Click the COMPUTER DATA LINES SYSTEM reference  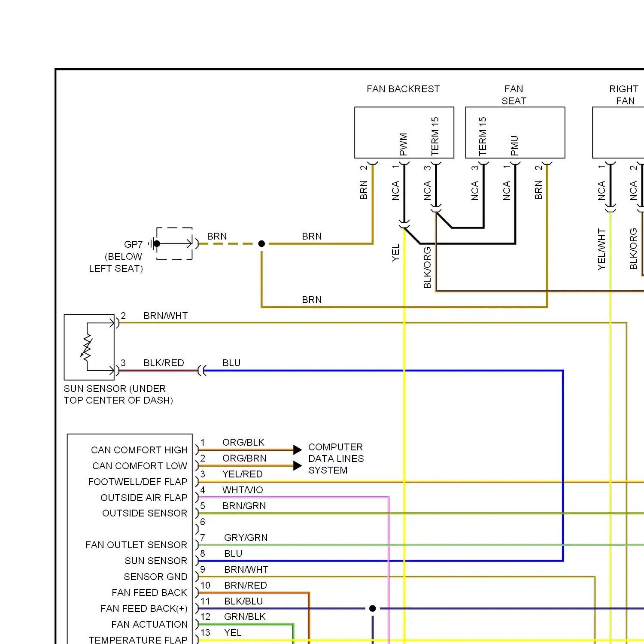point(336,459)
